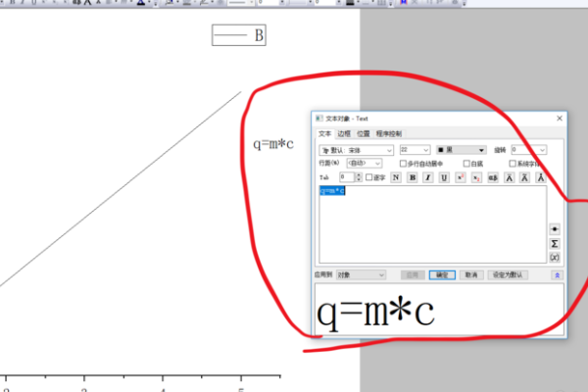The width and height of the screenshot is (588, 392).
Task: Click the Greek letters (αβ) button
Action: 493,177
